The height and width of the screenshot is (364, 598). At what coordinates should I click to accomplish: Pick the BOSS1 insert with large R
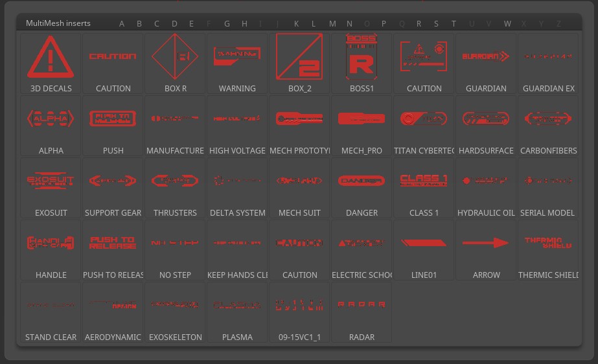point(362,63)
